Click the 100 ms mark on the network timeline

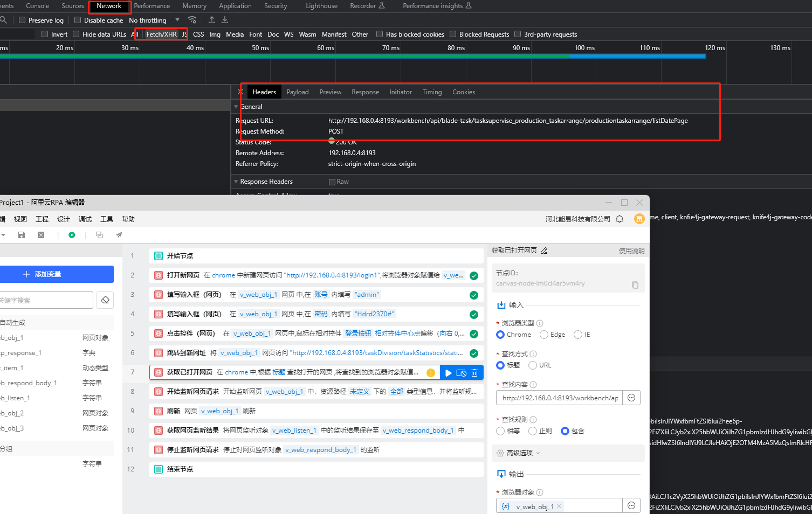(x=584, y=48)
